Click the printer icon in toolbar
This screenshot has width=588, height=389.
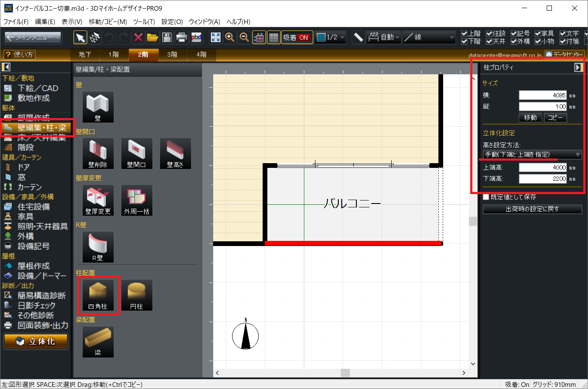click(181, 37)
